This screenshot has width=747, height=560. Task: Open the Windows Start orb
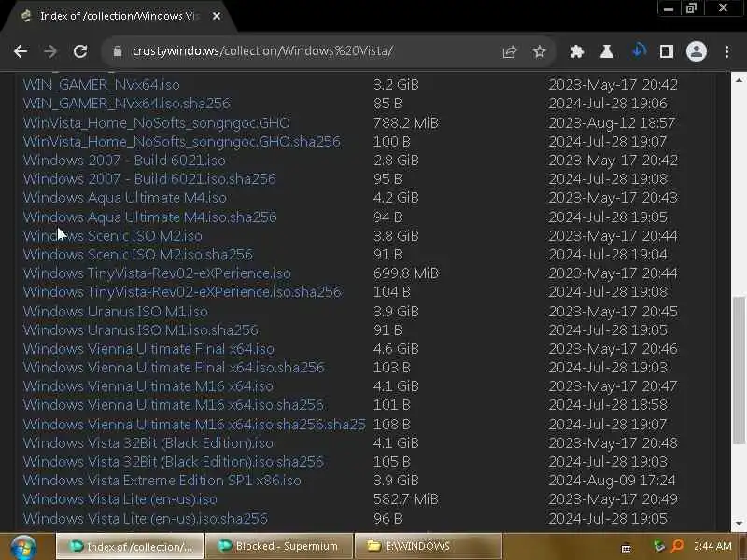coord(23,547)
